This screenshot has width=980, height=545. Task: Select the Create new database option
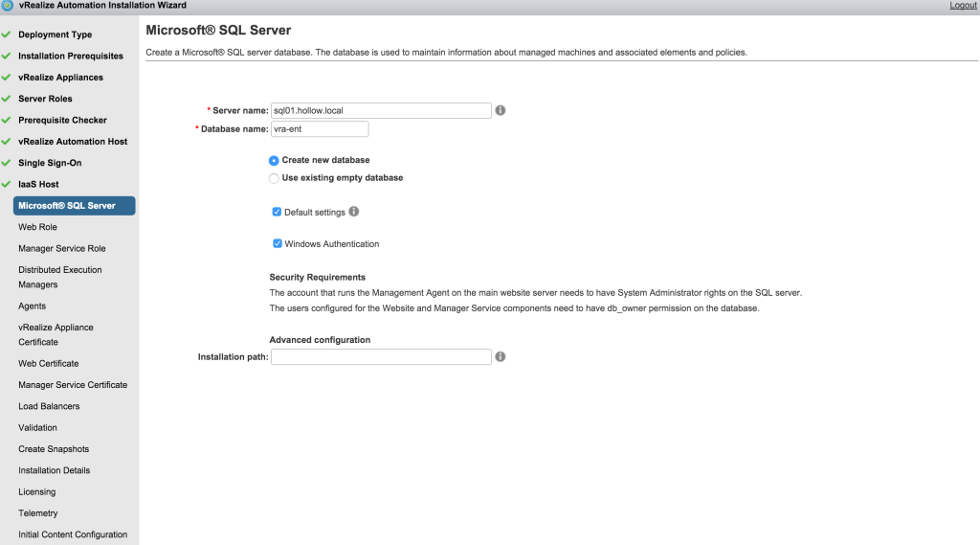[x=275, y=161]
